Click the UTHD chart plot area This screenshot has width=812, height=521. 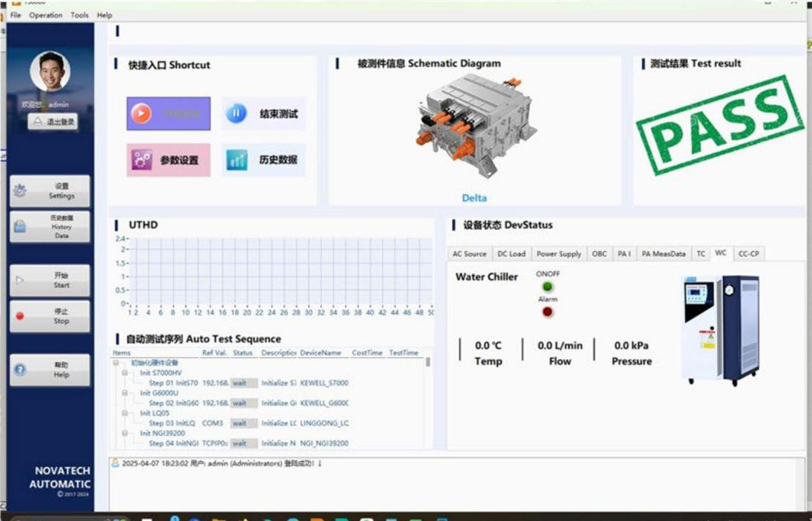(x=280, y=271)
